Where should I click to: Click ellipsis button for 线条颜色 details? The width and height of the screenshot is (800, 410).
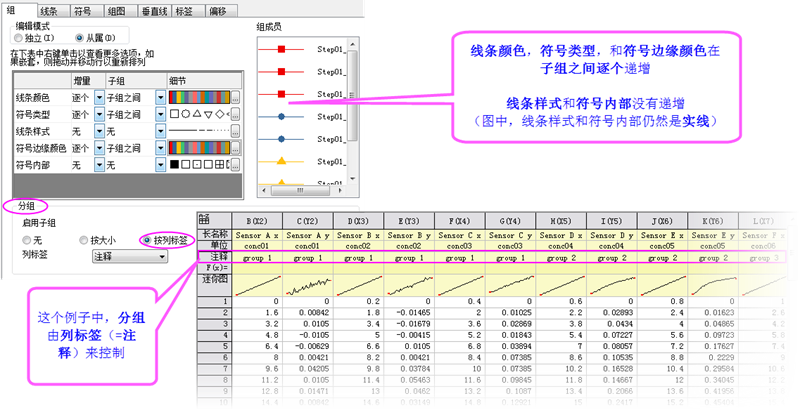[x=235, y=97]
